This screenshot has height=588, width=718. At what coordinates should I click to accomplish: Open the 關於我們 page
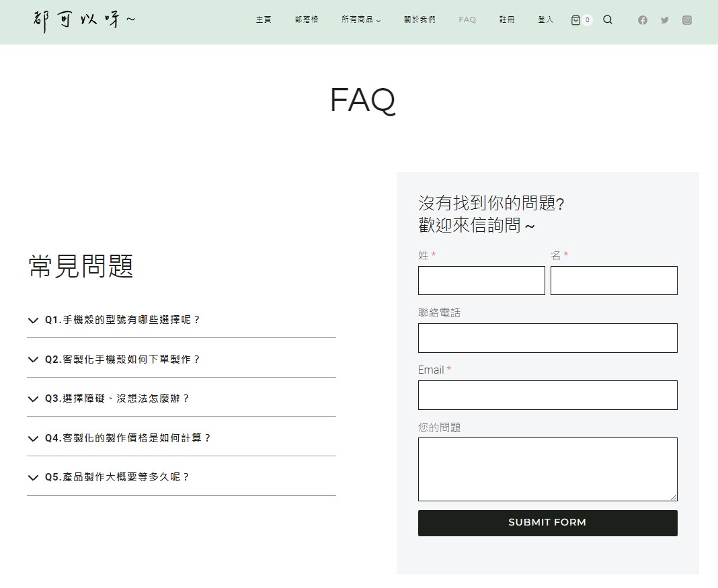click(x=420, y=20)
